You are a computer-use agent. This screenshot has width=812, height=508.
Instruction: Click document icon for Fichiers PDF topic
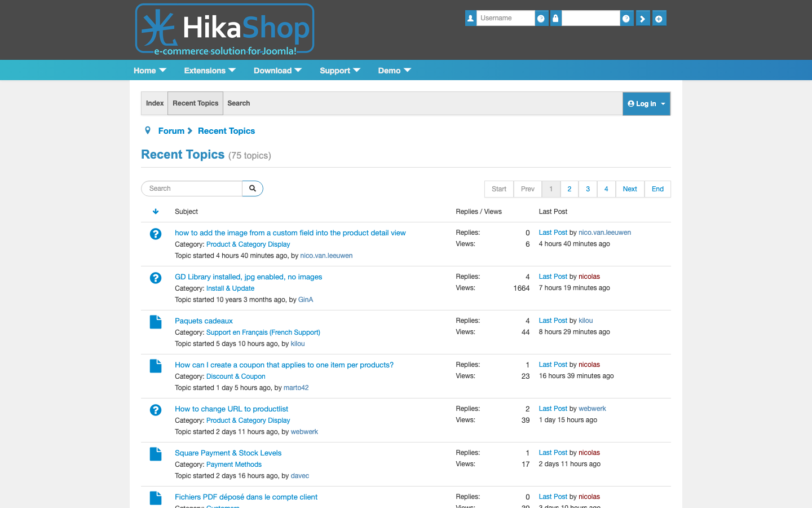(x=156, y=498)
